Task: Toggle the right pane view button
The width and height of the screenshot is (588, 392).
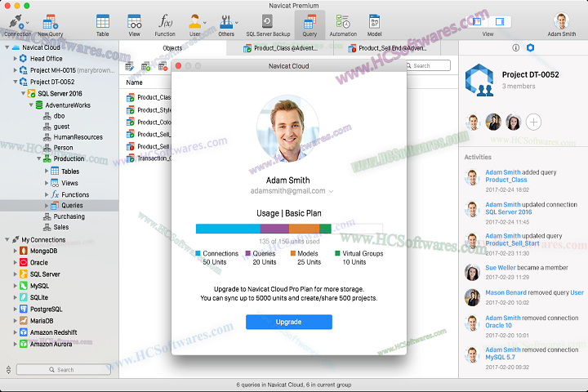Action: 499,22
